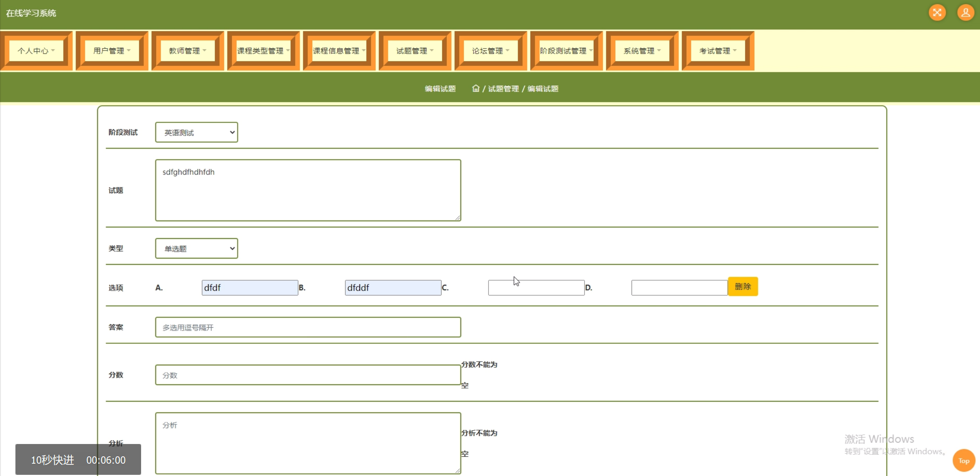Click the 试题 textarea resize handle
980x476 pixels.
[x=458, y=218]
